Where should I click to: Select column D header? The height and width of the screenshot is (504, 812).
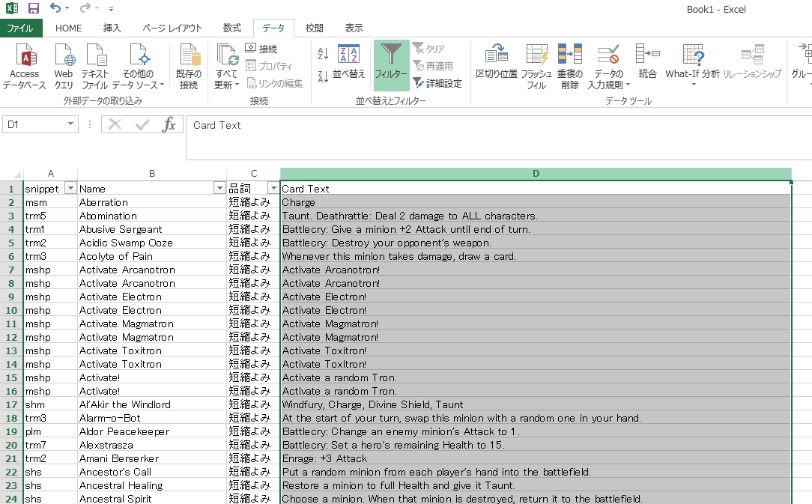coord(536,174)
